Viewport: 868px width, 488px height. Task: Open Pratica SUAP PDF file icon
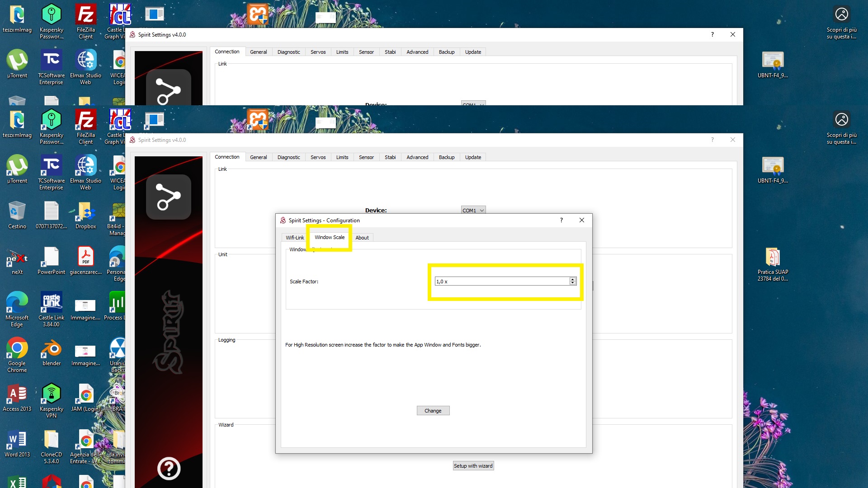(773, 257)
